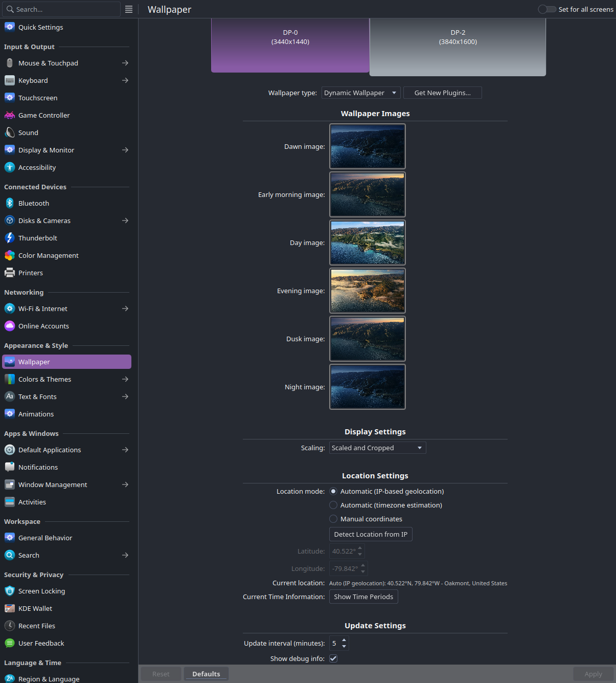
Task: Choose the Dawn image thumbnail
Action: 368,146
